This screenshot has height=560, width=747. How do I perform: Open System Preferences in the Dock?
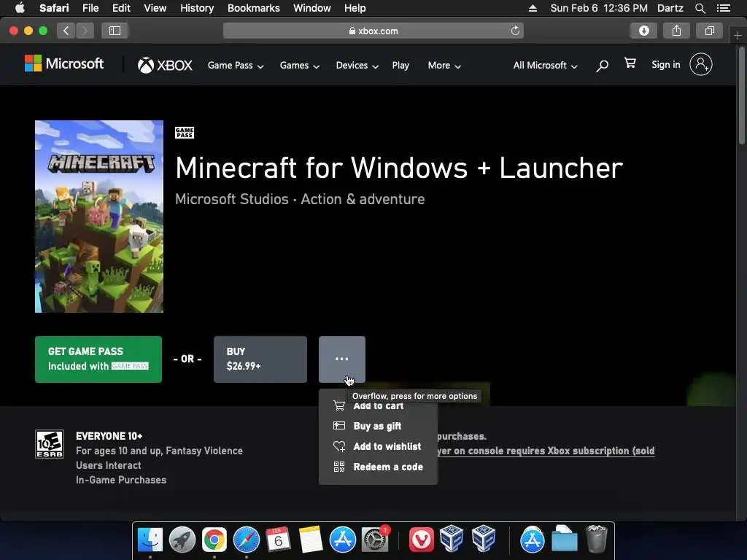375,540
